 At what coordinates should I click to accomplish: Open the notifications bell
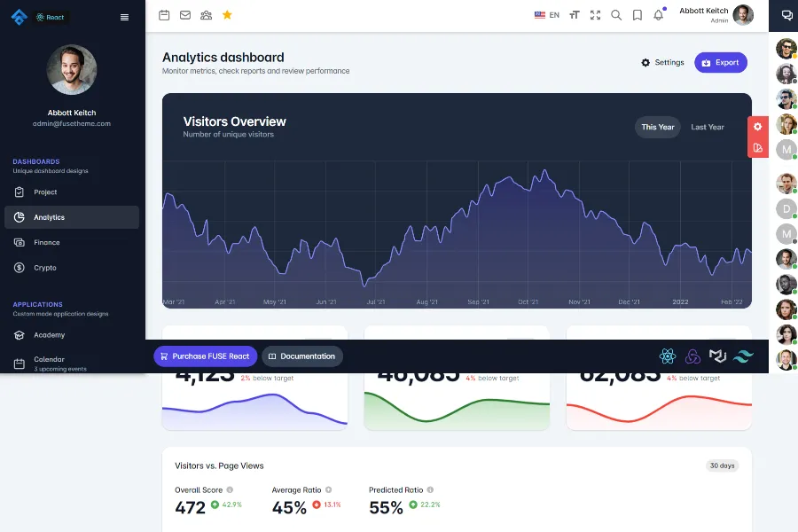click(x=658, y=15)
